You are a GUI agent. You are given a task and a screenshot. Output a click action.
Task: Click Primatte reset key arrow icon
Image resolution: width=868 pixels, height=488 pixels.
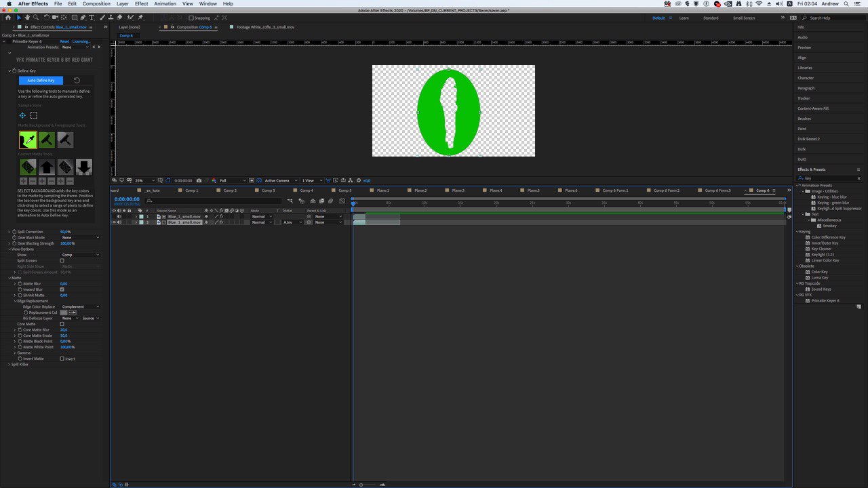coord(77,80)
